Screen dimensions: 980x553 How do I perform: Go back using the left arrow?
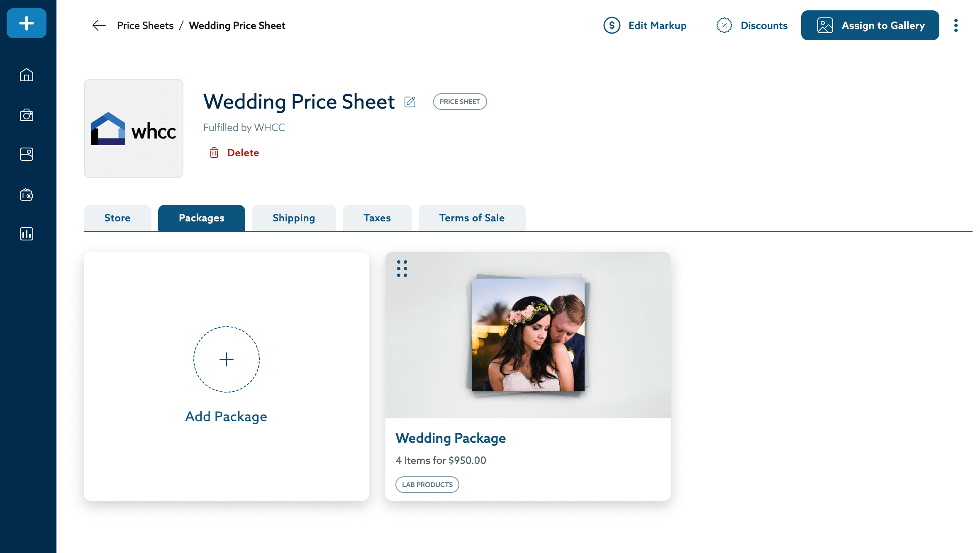[99, 26]
